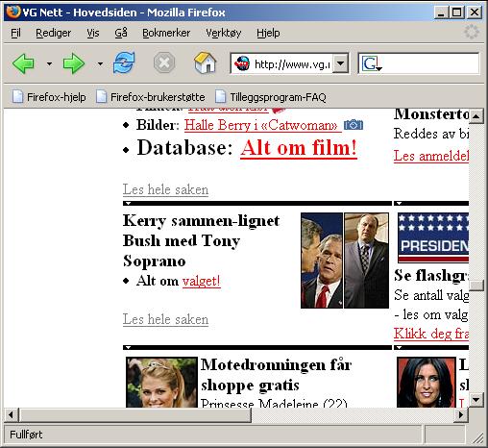Open the Klikk deg fra link
Viewport: 488px width, 448px height.
[x=431, y=334]
